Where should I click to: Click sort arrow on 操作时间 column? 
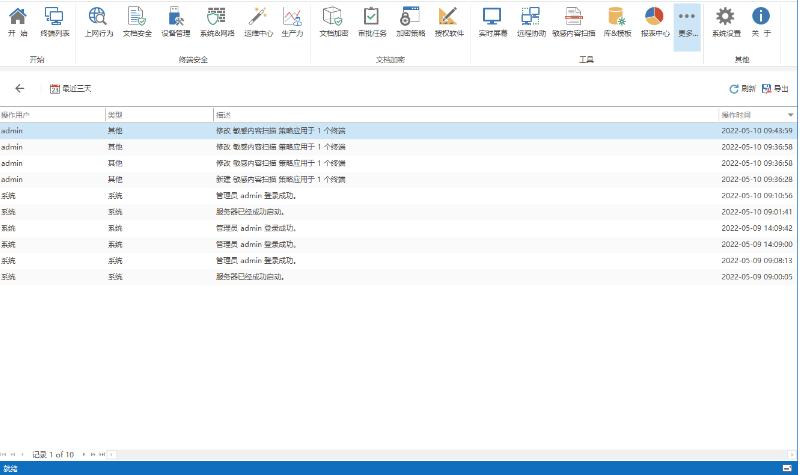pos(791,115)
